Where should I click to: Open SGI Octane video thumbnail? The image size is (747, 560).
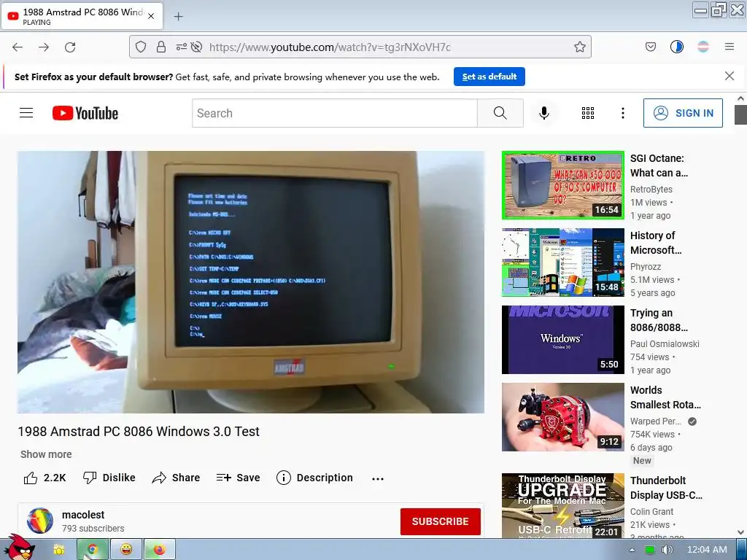[x=563, y=185]
